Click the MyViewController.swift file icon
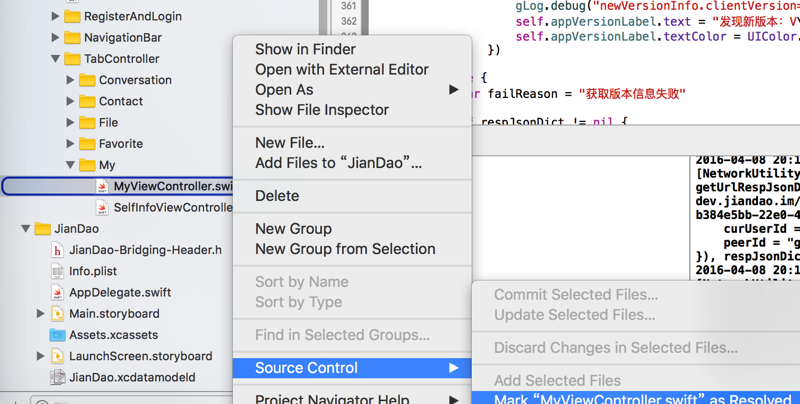Screen dimensions: 800x404 coord(102,186)
